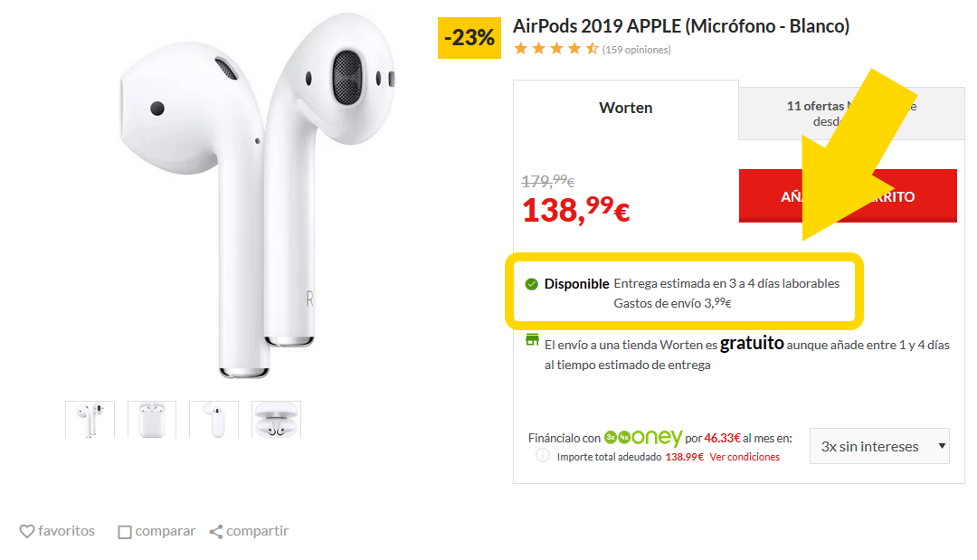Open the 159 opiniones reviews link

[x=636, y=50]
